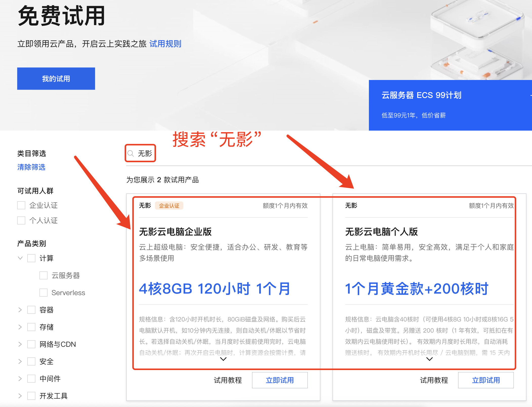
Task: Tick the 云服务器 checkbox
Action: coord(43,275)
